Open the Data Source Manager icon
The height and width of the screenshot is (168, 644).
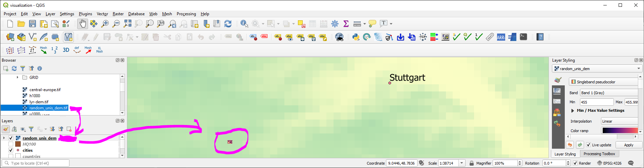pos(10,37)
